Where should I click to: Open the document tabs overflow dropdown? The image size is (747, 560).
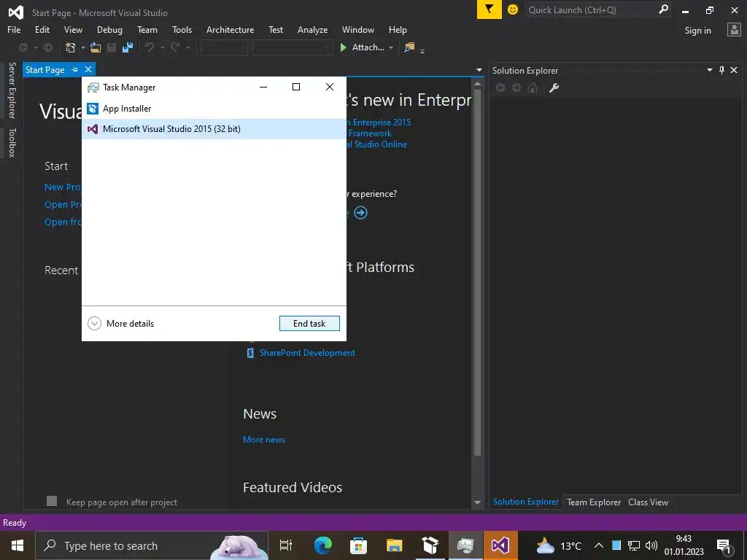[x=479, y=70]
